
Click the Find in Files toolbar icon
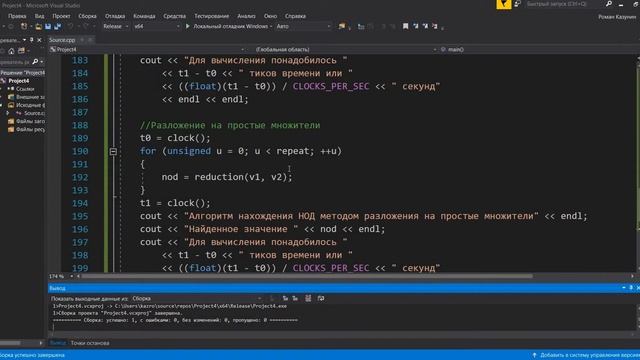click(x=342, y=26)
